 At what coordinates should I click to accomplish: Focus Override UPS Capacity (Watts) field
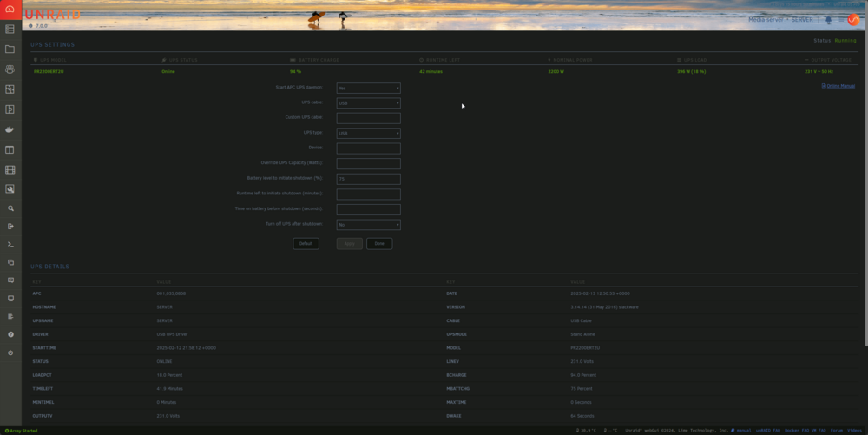click(368, 164)
